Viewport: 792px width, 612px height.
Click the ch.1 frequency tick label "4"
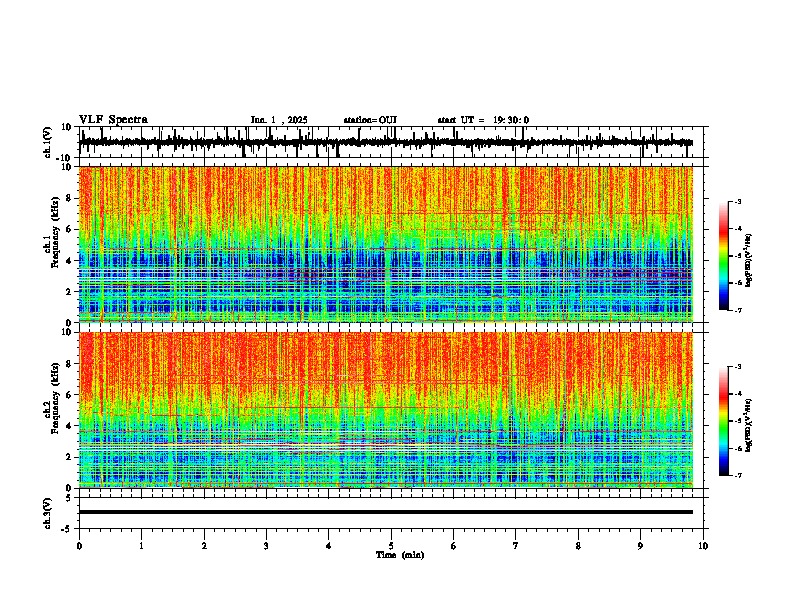pyautogui.click(x=69, y=261)
